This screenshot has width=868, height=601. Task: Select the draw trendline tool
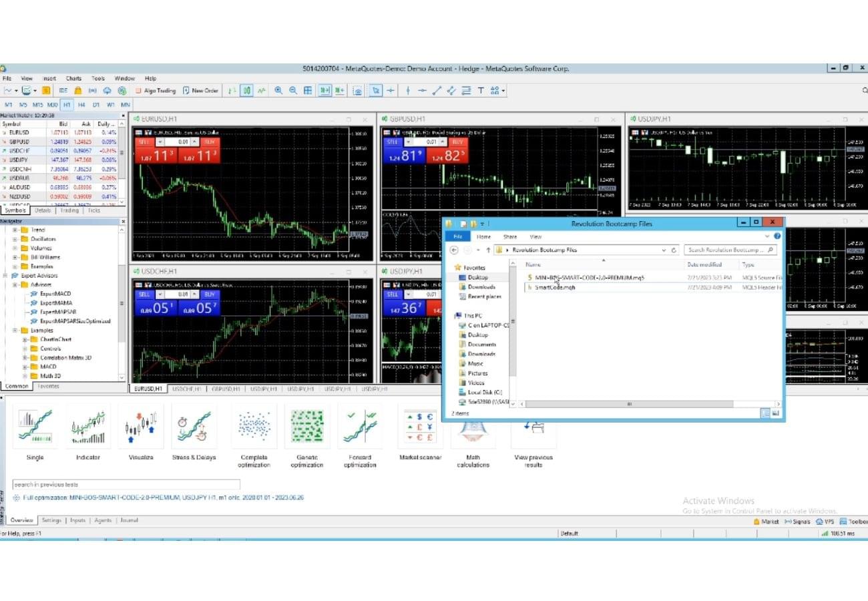coord(437,91)
